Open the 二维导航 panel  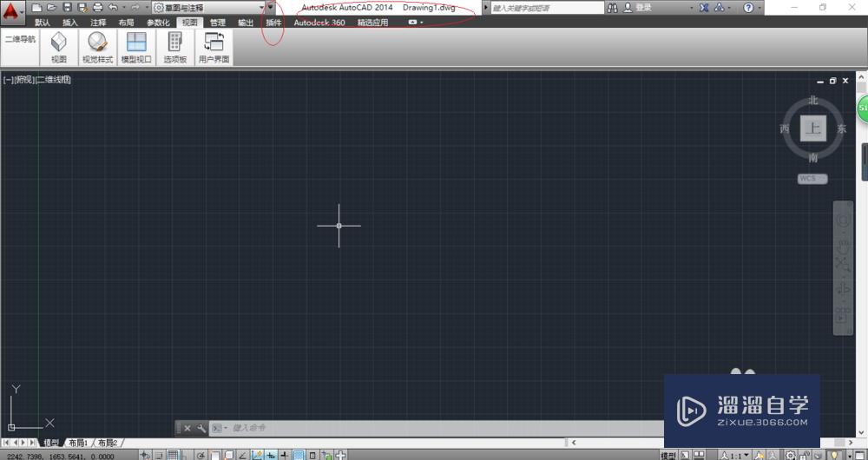point(21,39)
